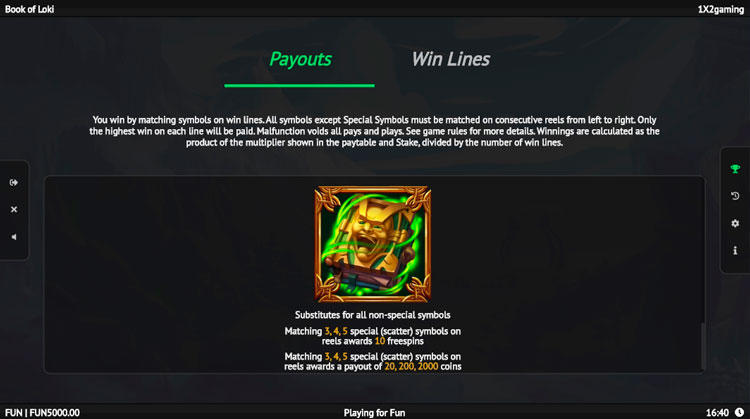
Task: Click the Book of Loki title
Action: (30, 9)
